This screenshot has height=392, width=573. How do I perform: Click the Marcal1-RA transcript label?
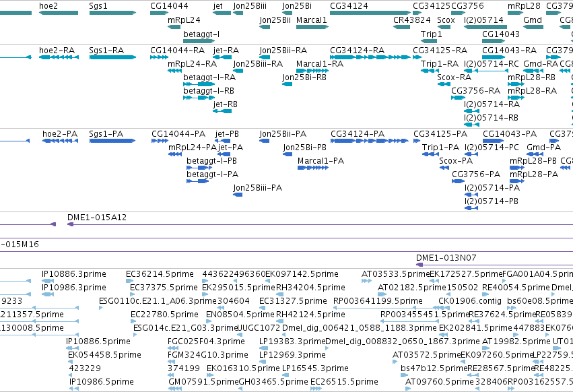[320, 63]
